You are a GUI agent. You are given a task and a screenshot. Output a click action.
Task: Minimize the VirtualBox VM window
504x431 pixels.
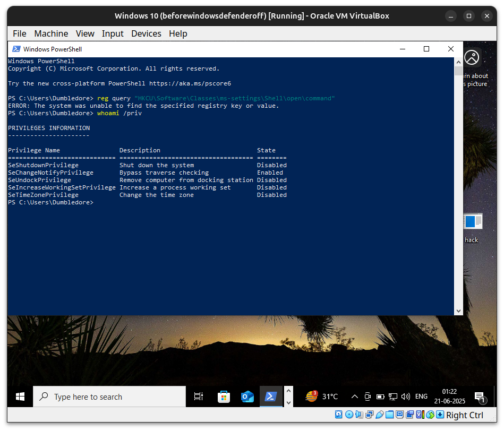(451, 16)
